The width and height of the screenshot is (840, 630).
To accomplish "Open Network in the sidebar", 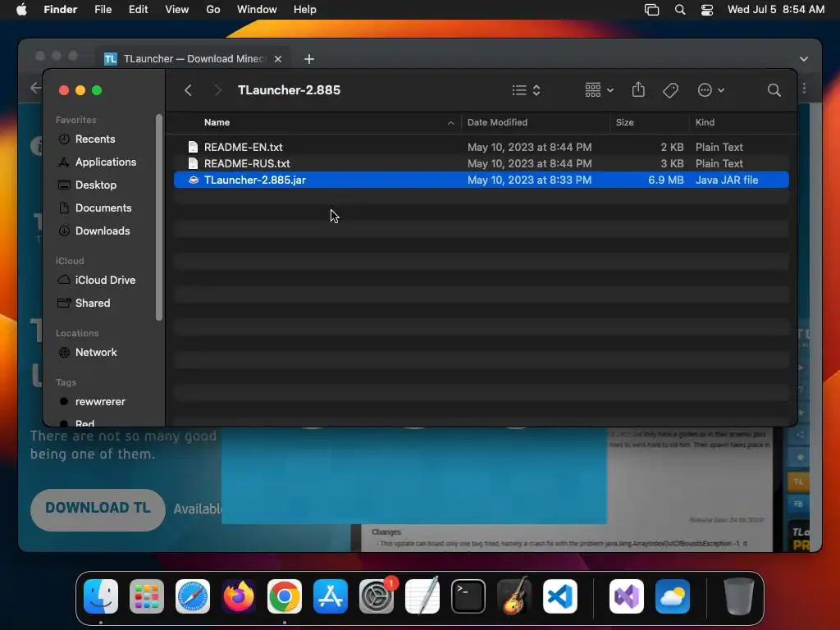I will 96,353.
